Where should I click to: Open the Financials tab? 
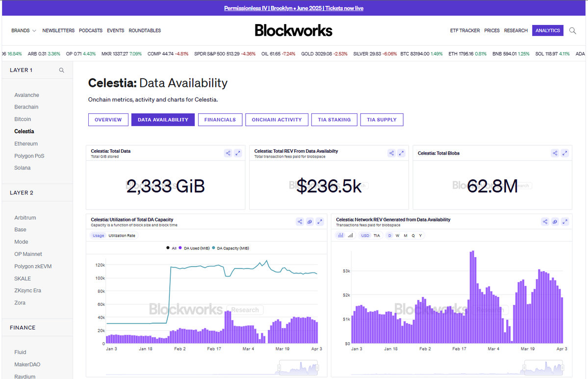(220, 120)
